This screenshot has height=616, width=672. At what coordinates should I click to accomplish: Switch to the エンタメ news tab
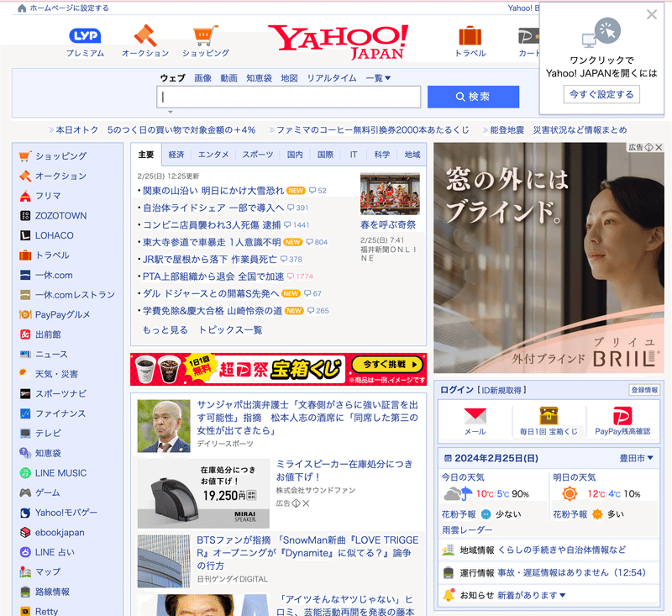(213, 155)
